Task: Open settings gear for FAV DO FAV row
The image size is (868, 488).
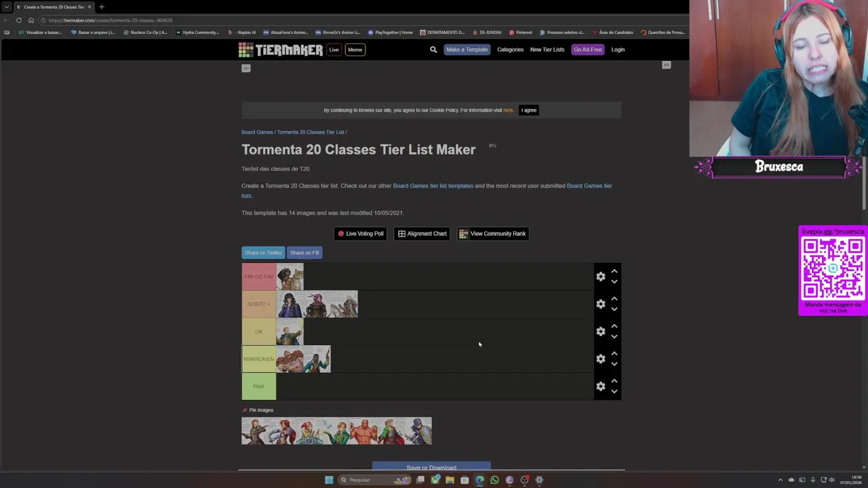Action: click(600, 277)
